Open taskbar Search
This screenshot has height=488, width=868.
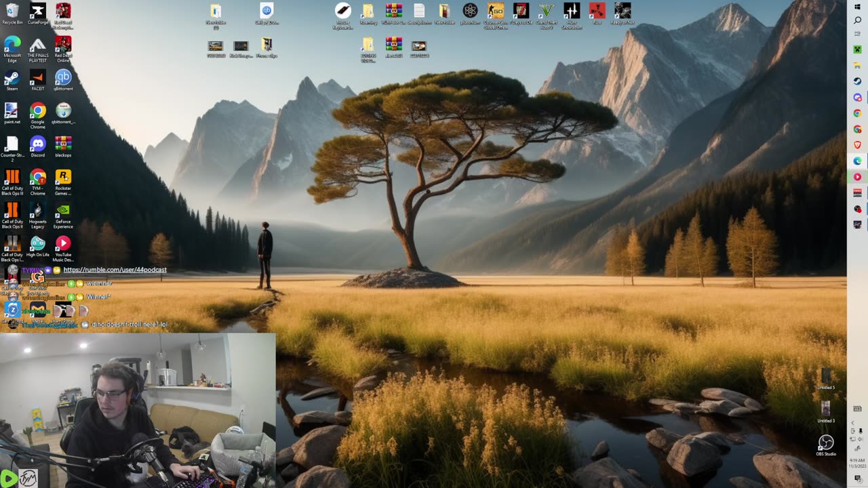pos(857,21)
